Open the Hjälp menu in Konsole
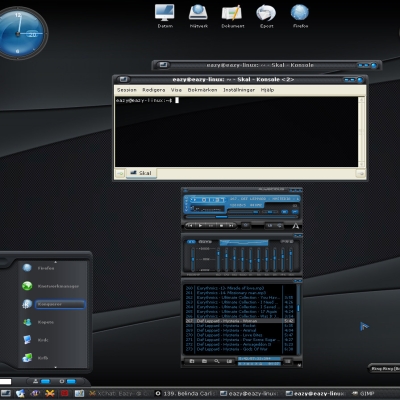 coord(267,90)
